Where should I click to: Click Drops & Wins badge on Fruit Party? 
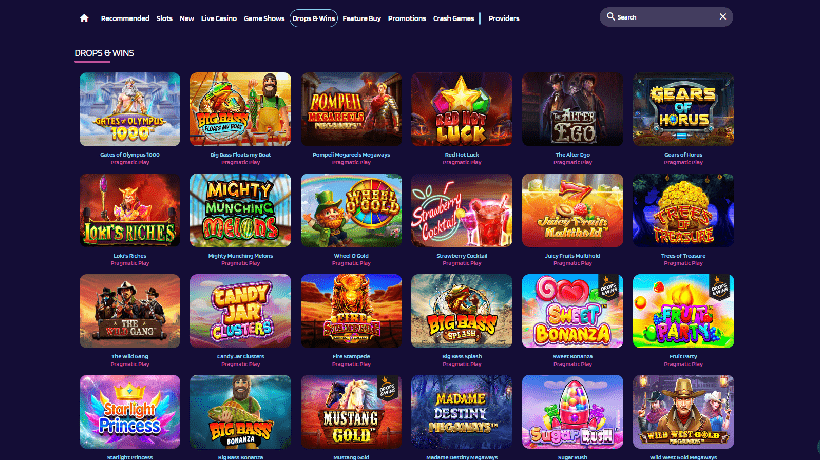point(720,286)
